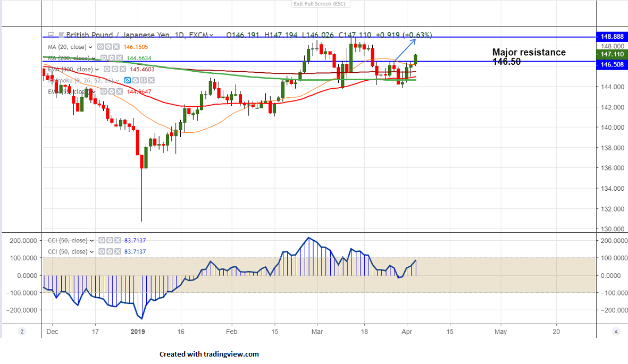
Task: Click the Dec label on time axis
Action: (52, 332)
